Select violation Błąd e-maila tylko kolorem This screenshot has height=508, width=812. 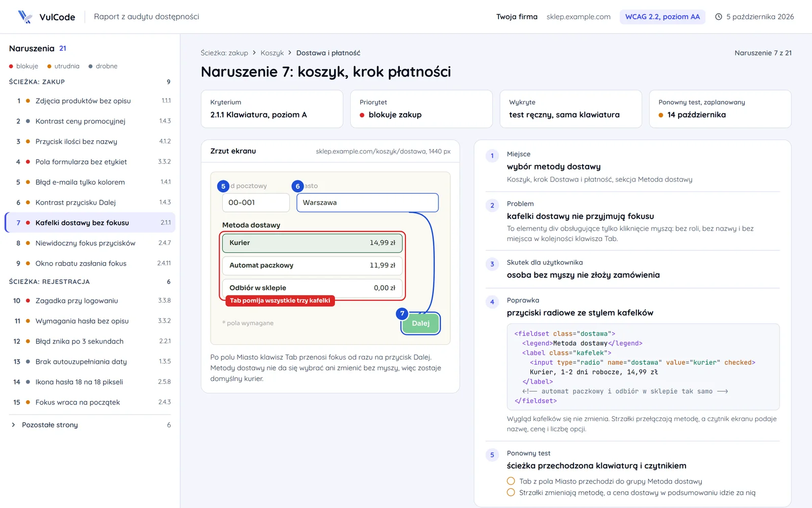click(x=90, y=182)
